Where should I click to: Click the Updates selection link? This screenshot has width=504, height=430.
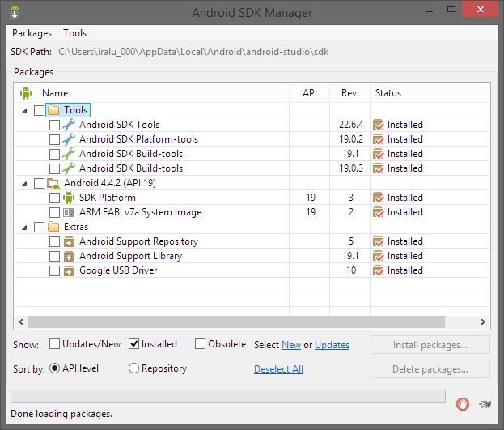click(332, 345)
